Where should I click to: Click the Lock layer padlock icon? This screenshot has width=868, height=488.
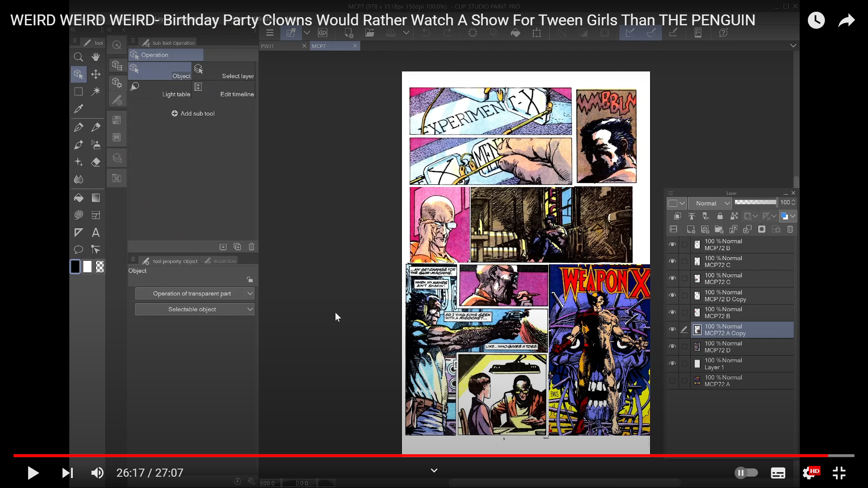click(x=720, y=216)
